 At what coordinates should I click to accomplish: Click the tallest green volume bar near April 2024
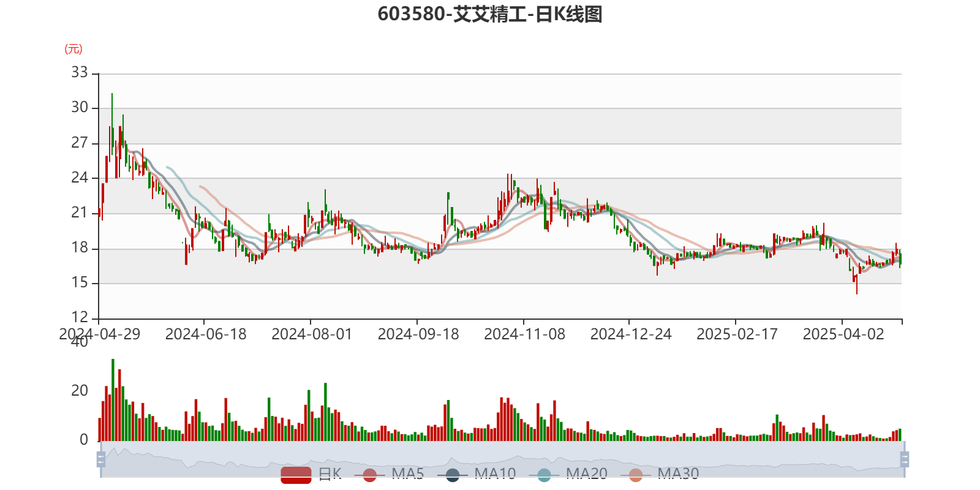coord(113,398)
